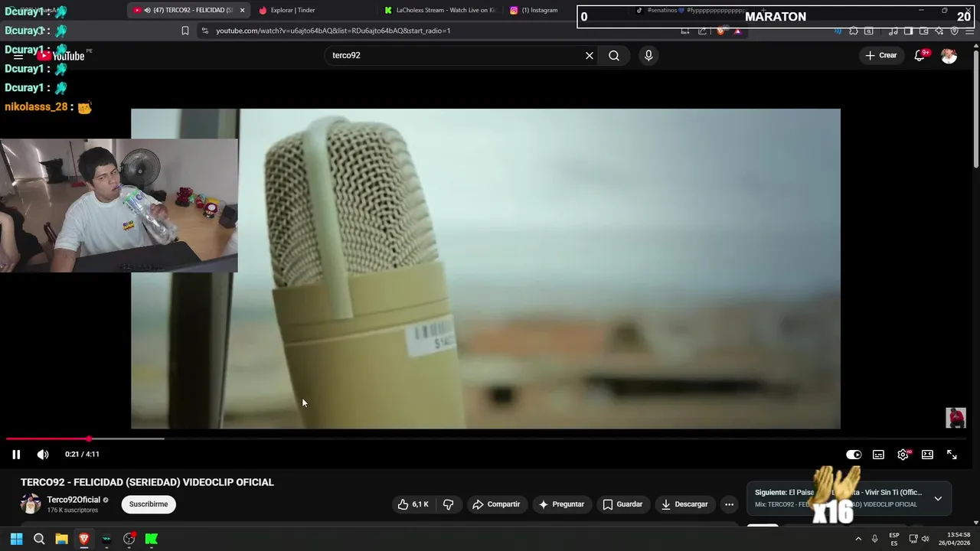Open the Brave VPN shield icon
Viewport: 980px width, 551px height.
[x=954, y=31]
